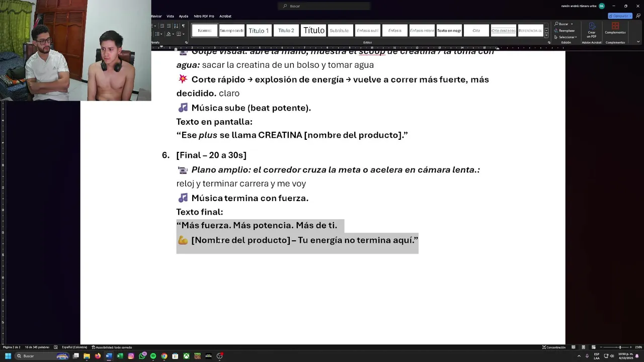Launch Firefox from the taskbar
This screenshot has width=644, height=362.
coord(98,356)
